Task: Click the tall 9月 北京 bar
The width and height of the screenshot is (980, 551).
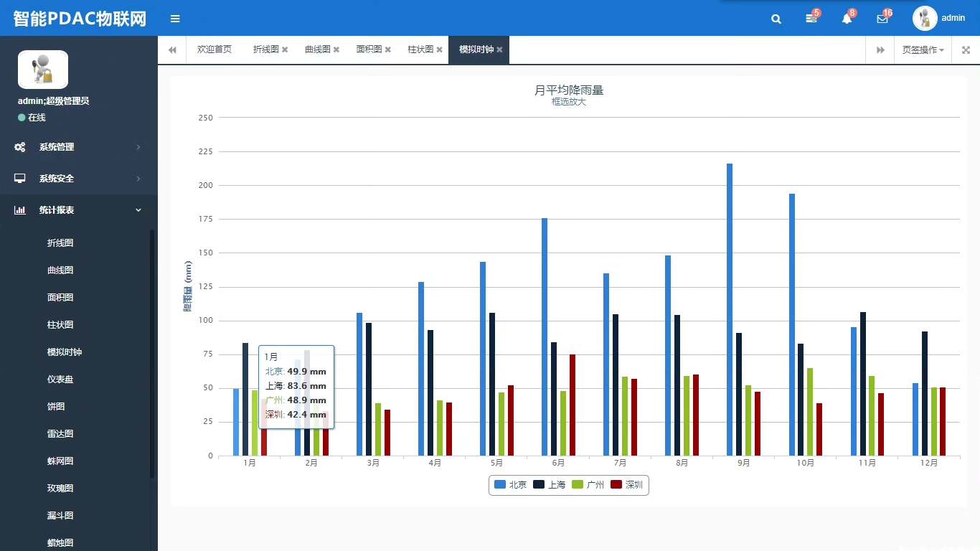Action: click(x=730, y=309)
